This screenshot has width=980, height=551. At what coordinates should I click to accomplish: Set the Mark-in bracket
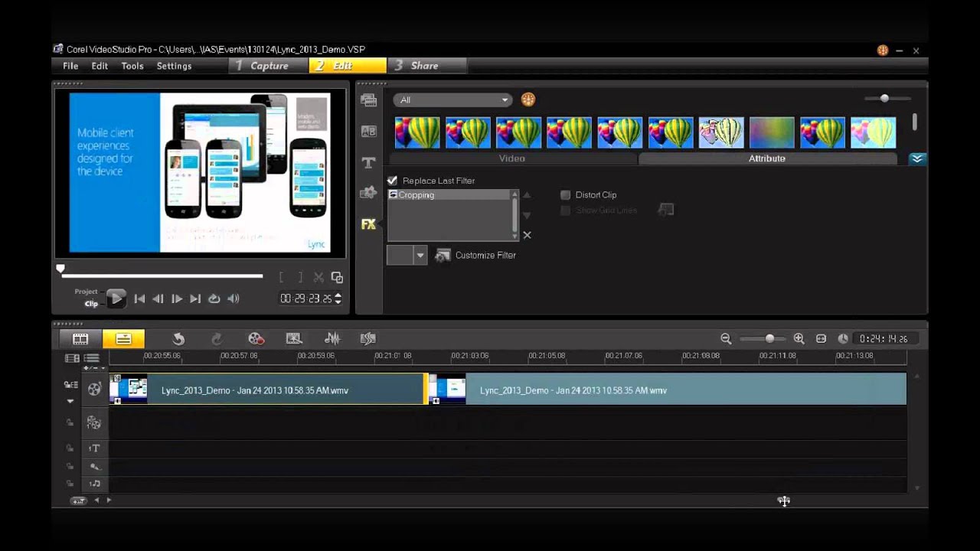pos(282,278)
